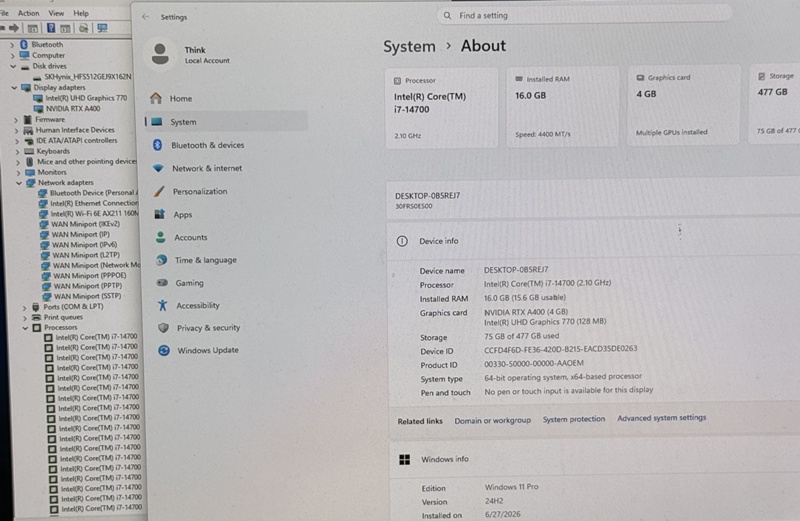Select WAN Miniport (L2TP) entry

point(86,255)
